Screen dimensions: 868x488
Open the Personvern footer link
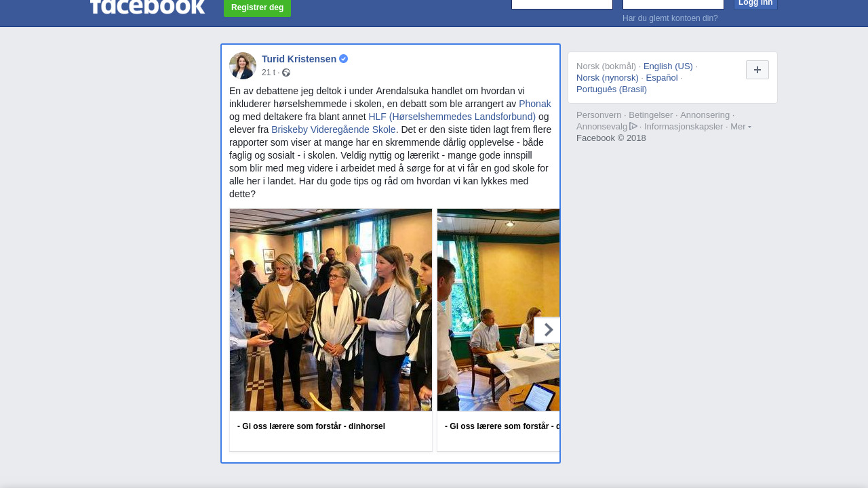click(x=599, y=115)
